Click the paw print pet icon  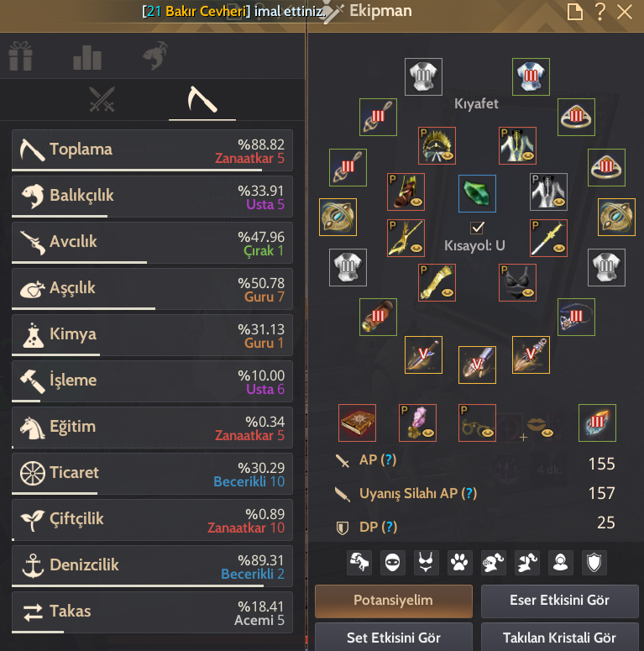[x=460, y=563]
